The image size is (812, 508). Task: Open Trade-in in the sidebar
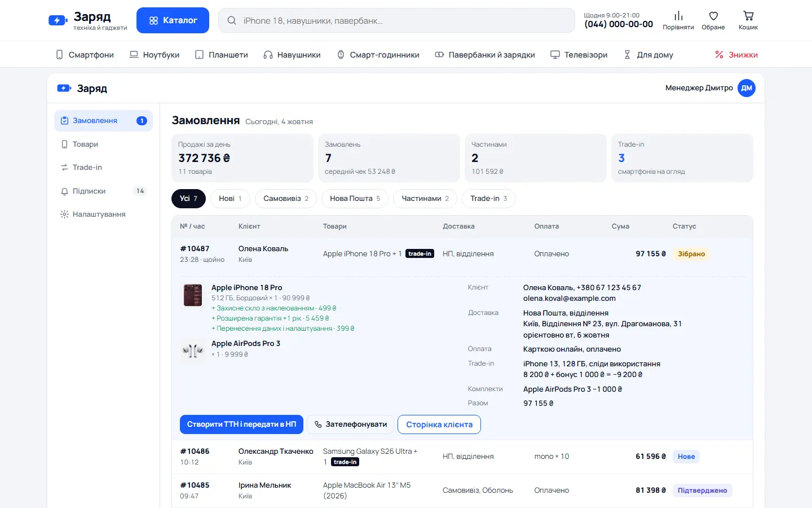tap(103, 168)
